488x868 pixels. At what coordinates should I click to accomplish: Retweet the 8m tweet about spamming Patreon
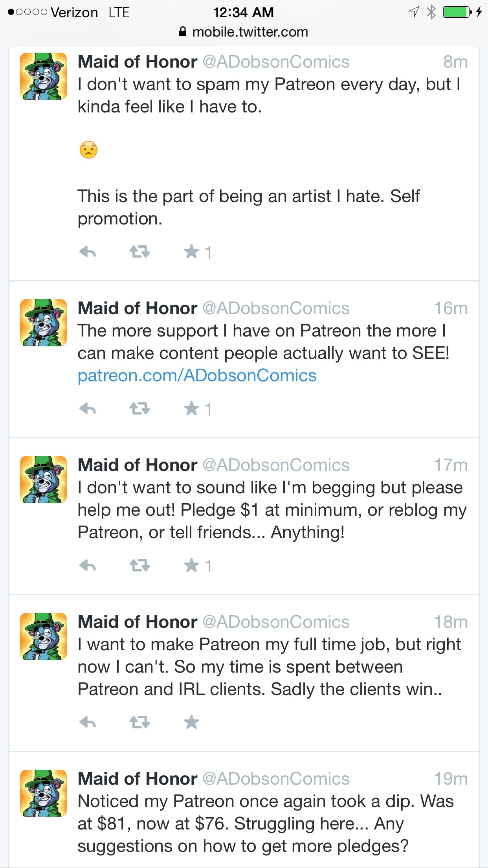(139, 252)
